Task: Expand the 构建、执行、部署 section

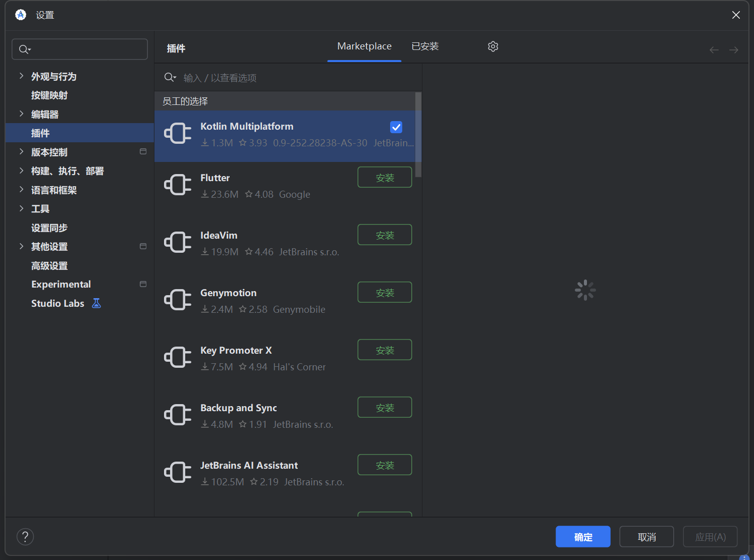Action: click(21, 171)
